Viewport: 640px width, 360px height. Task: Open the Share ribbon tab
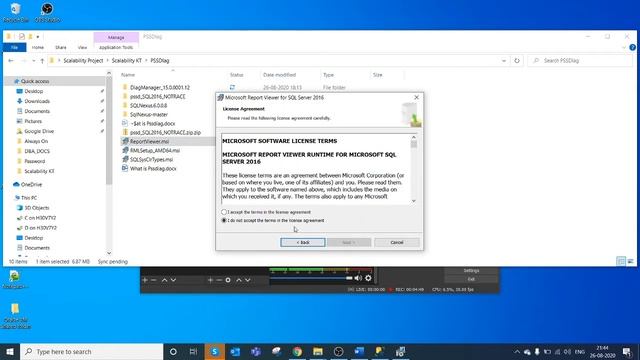tap(61, 47)
